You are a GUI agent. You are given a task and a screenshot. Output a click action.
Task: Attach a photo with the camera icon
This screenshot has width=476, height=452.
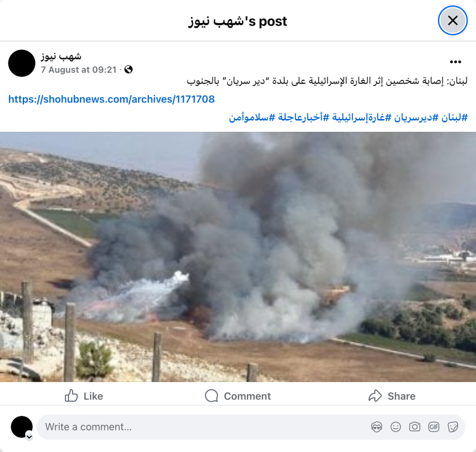(415, 427)
